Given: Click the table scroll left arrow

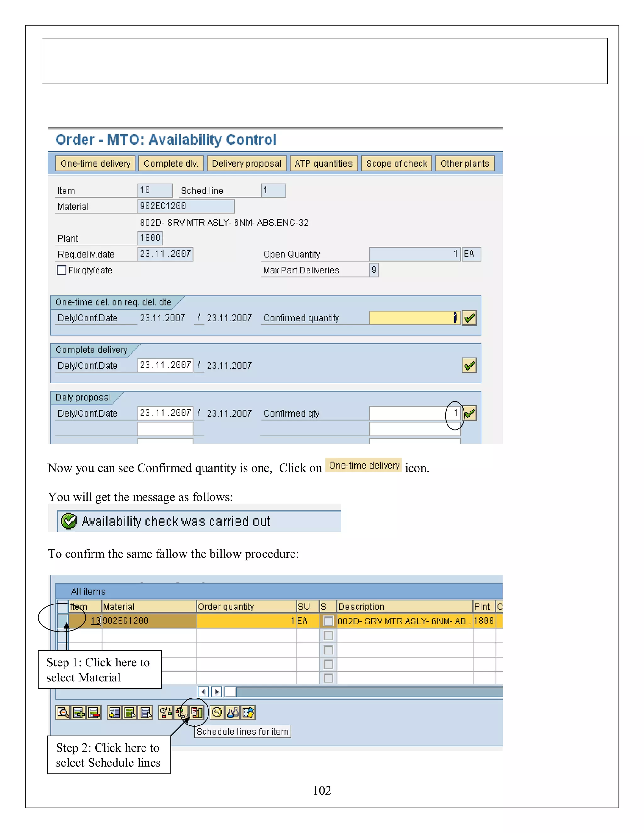Looking at the screenshot, I should [x=204, y=692].
